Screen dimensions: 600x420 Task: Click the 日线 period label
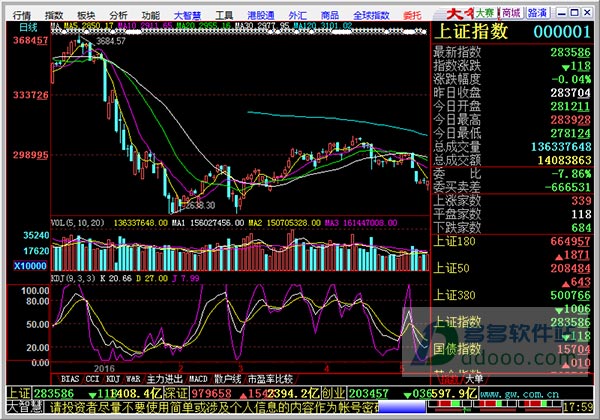[x=29, y=28]
